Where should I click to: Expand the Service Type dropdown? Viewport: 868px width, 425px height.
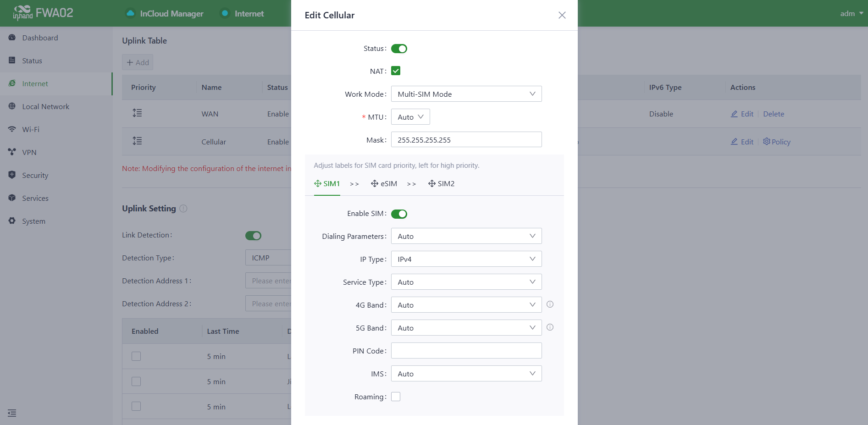point(466,282)
